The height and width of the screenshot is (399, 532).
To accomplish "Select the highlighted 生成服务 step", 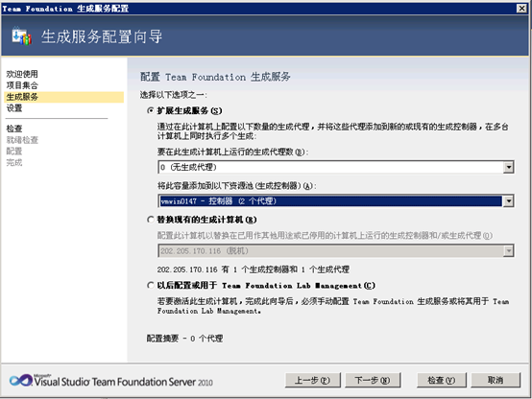I will point(63,97).
